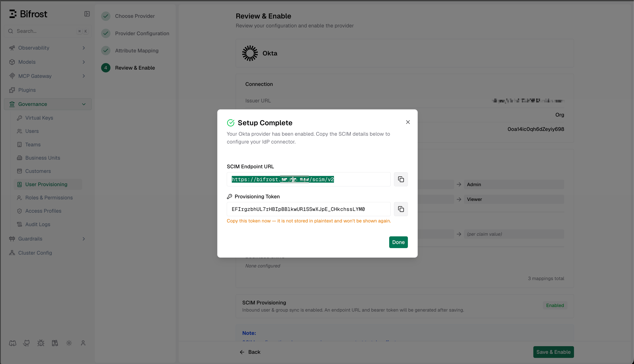Select the Provisioning Token field
634x364 pixels.
pyautogui.click(x=308, y=209)
